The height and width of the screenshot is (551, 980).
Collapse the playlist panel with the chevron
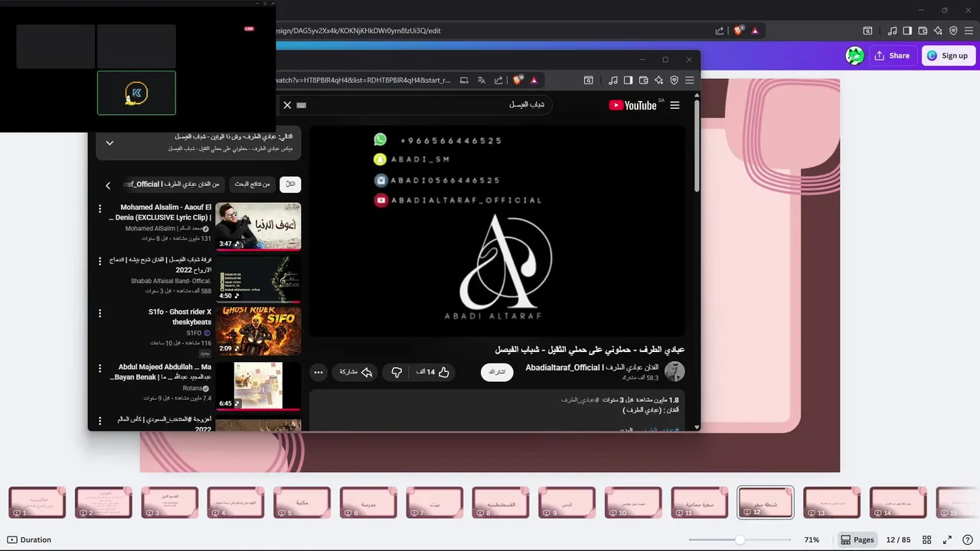(x=109, y=143)
